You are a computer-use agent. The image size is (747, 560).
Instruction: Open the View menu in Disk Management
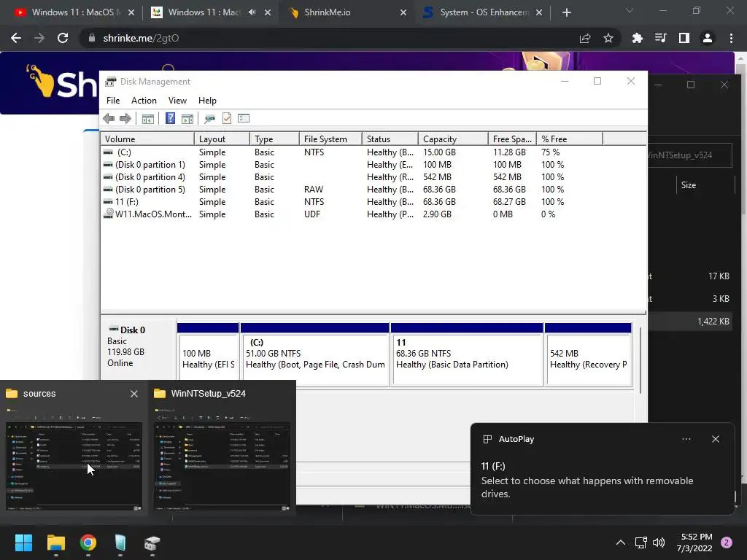[177, 101]
